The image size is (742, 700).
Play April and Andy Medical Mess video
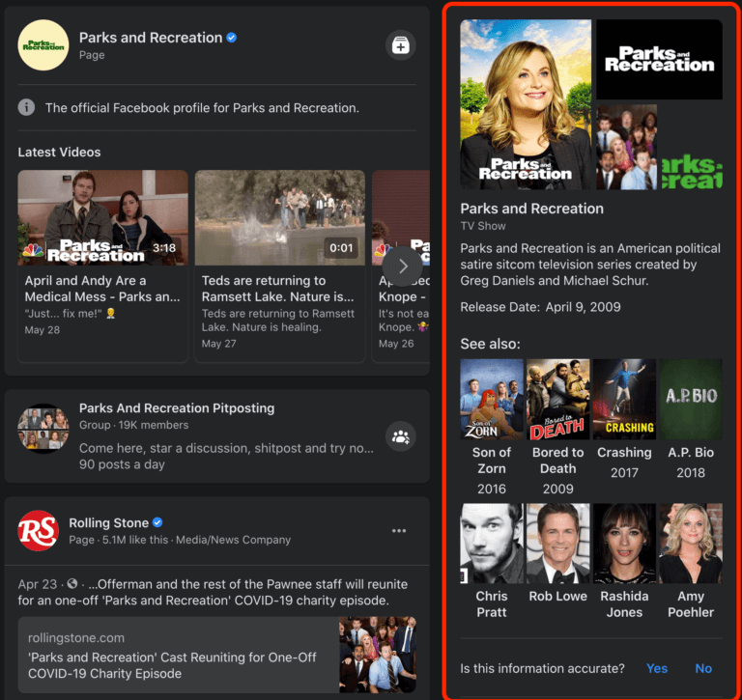102,217
